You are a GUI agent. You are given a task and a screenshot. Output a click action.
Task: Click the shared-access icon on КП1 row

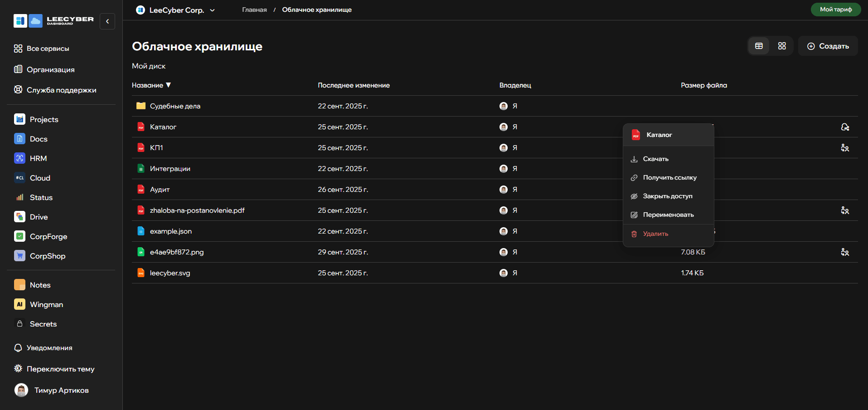tap(844, 148)
